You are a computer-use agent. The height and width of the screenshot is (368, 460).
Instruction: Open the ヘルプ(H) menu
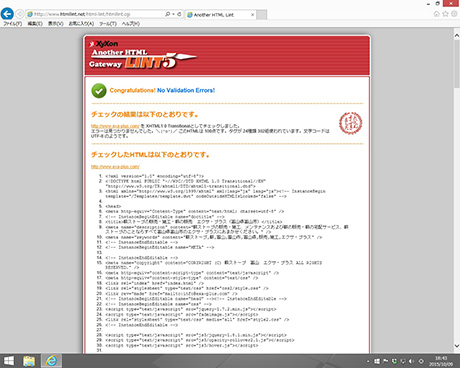coord(131,24)
